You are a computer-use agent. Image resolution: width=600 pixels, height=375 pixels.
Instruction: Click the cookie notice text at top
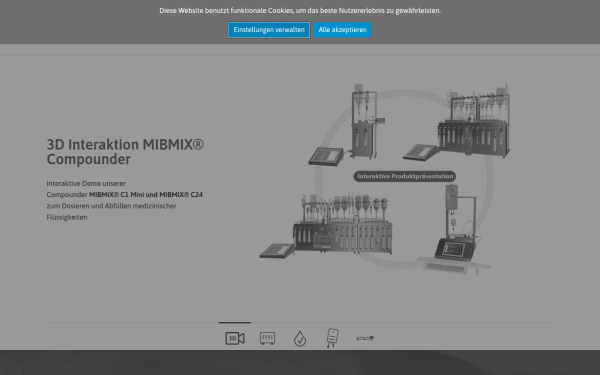[300, 11]
